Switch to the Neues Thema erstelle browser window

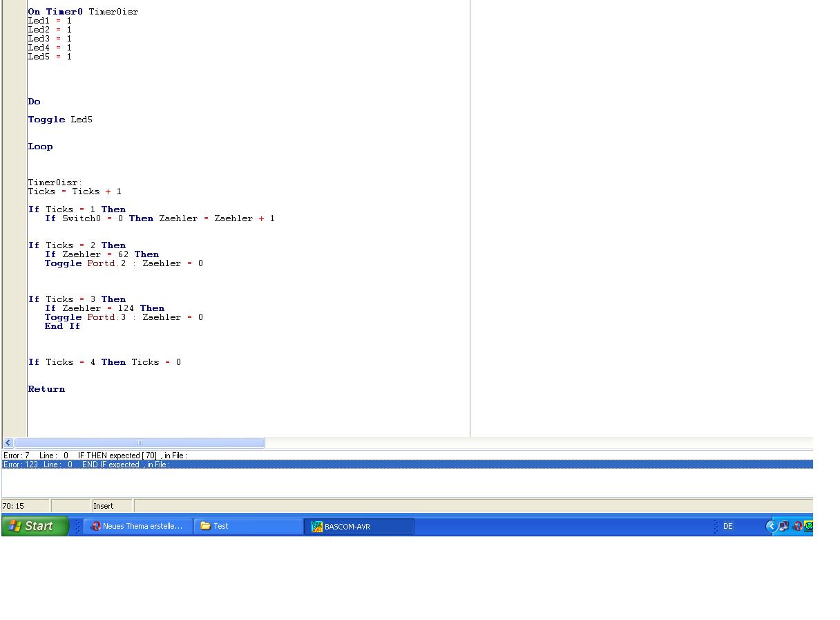137,526
